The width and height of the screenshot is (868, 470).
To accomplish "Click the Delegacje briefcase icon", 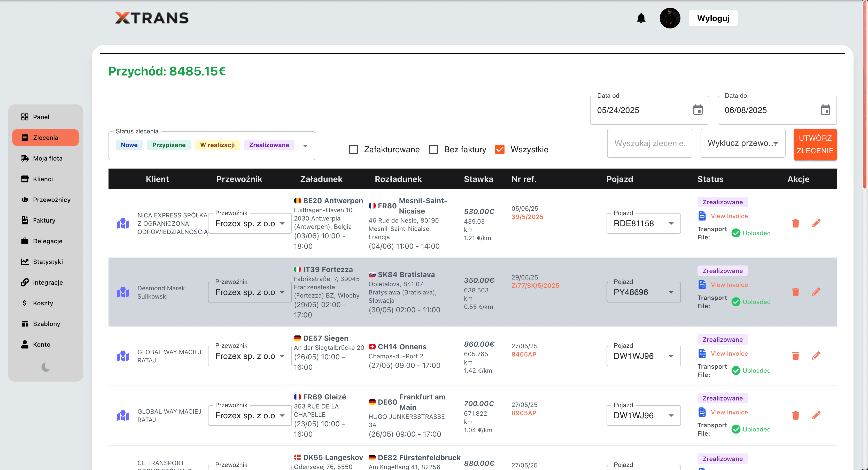I will (25, 241).
